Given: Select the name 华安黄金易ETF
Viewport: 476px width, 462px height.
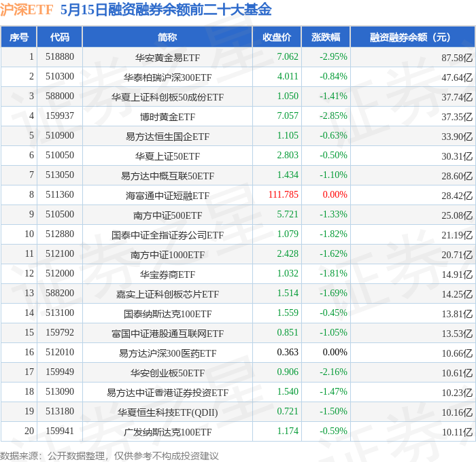Looking at the screenshot, I should [167, 58].
